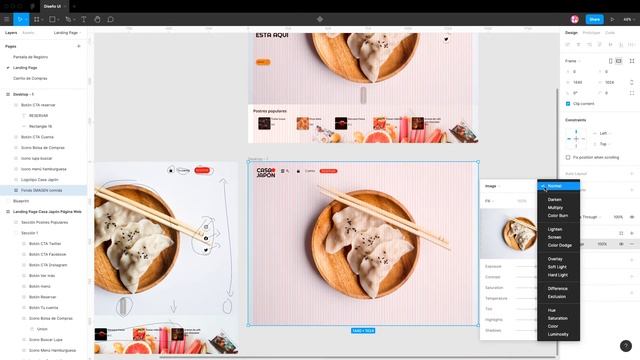Screen dimensions: 640x360
Task: Open the Image fill type dropdown
Action: tap(493, 186)
